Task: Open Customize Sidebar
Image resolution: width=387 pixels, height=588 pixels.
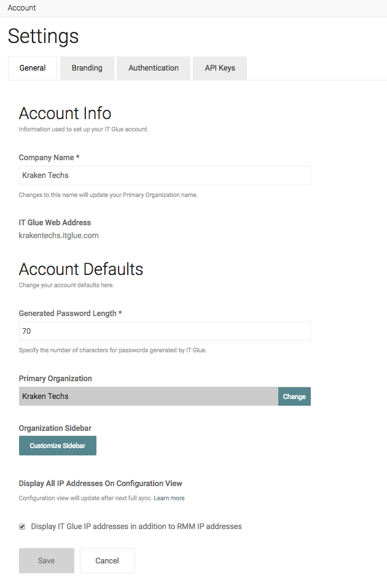Action: (x=58, y=446)
